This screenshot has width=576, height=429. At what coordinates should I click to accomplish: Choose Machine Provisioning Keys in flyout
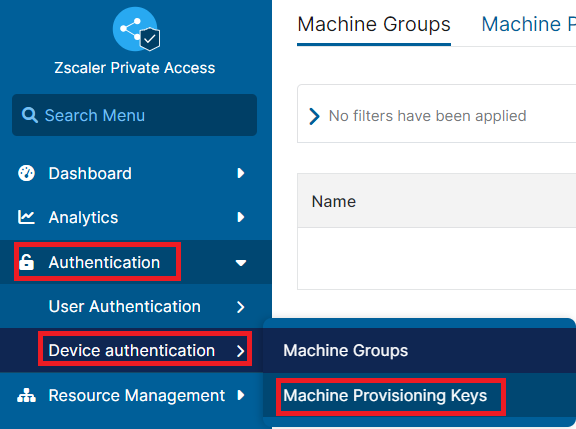coord(419,395)
